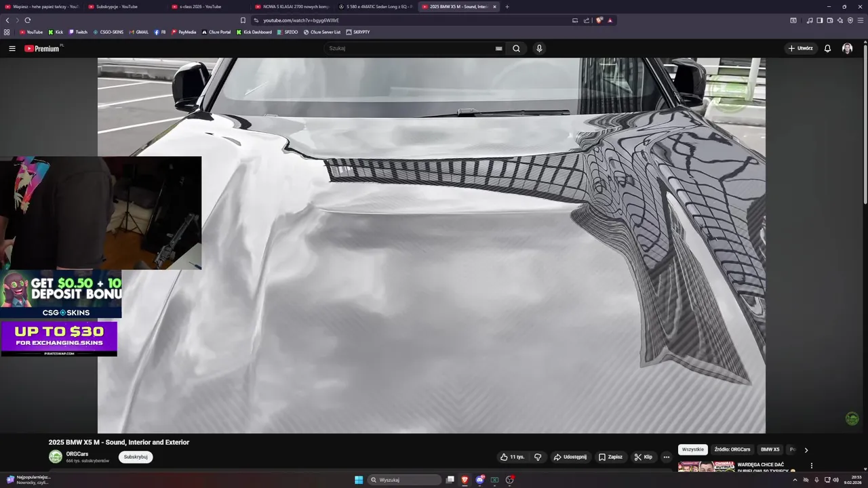This screenshot has height=488, width=868.
Task: Open SKRYPTY bookmarks folder
Action: [358, 32]
